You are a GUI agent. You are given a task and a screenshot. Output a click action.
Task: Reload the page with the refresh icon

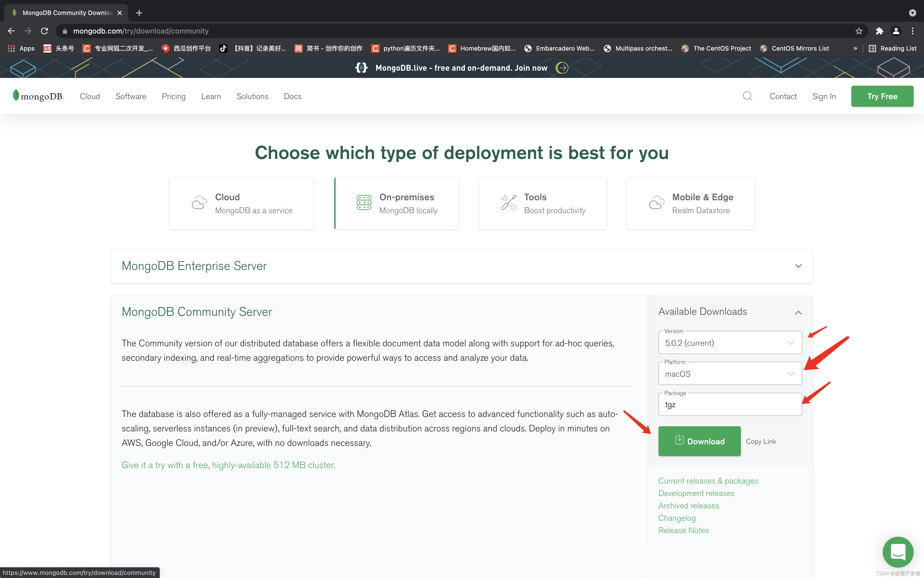coord(45,31)
